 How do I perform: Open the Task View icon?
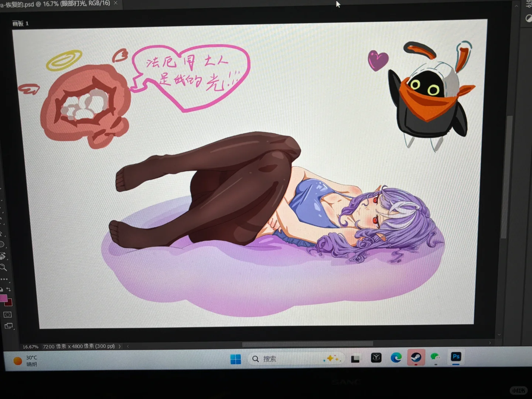tap(355, 358)
